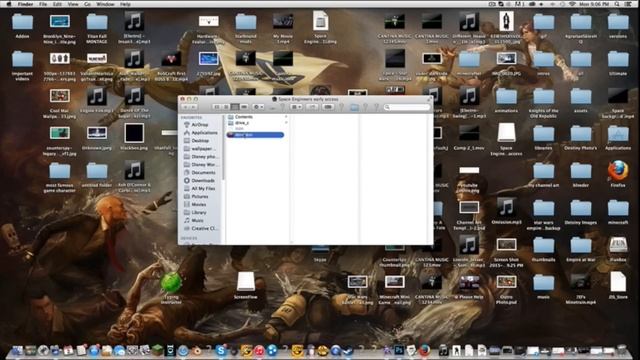
Task: Open Trash in the Dock
Action: click(622, 350)
